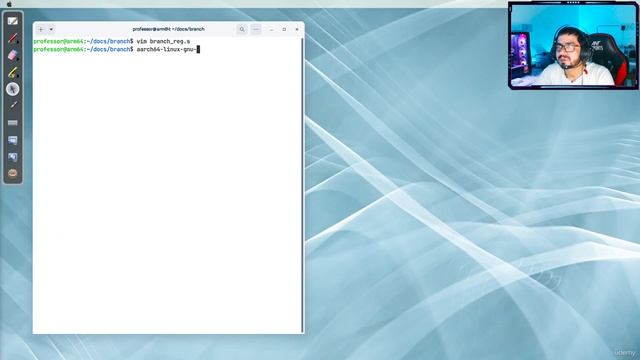Open the terminal hamburger menu
The height and width of the screenshot is (360, 640).
point(256,29)
